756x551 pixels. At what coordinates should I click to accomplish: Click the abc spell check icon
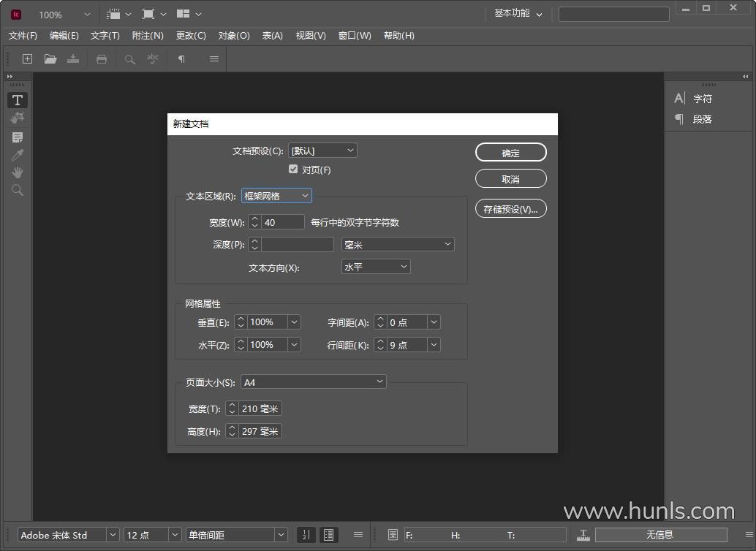pos(152,58)
